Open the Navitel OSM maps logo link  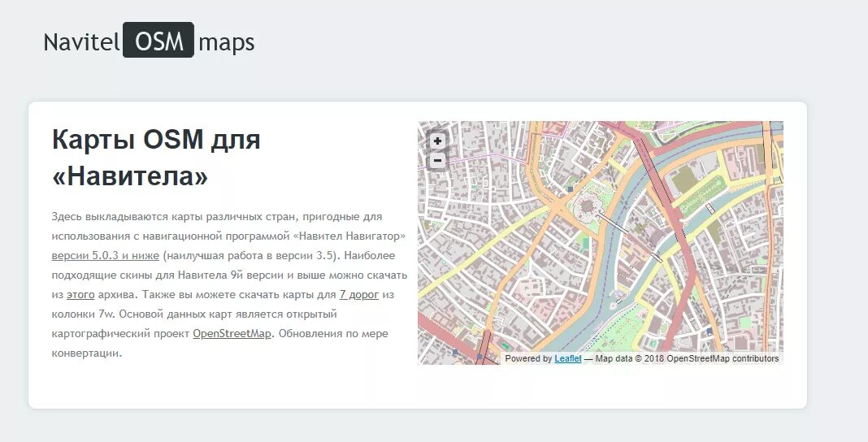[149, 41]
